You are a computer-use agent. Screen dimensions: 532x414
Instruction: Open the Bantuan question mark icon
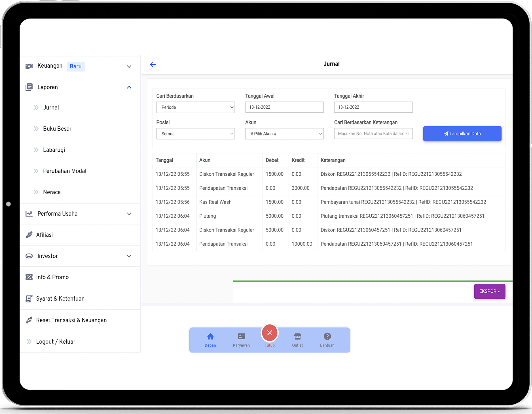click(327, 337)
